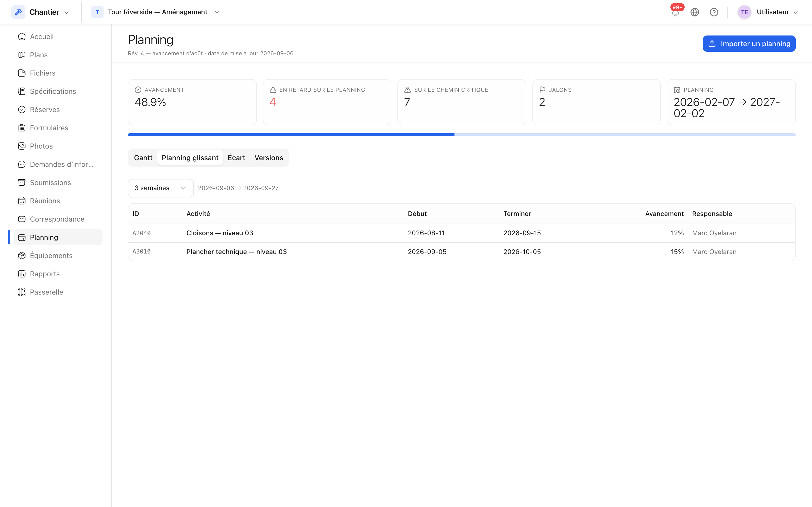812x507 pixels.
Task: Expand the Utilisateur account menu
Action: click(768, 12)
